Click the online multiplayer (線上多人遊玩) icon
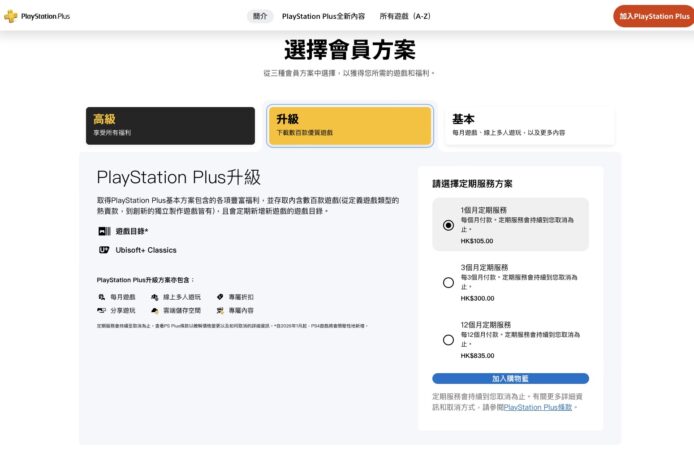The height and width of the screenshot is (456, 694). point(154,297)
